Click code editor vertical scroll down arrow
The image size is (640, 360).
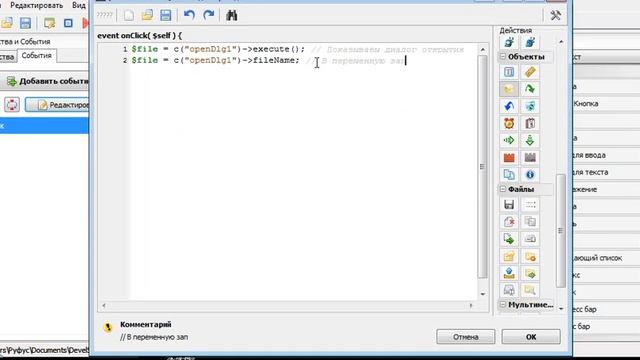(483, 294)
